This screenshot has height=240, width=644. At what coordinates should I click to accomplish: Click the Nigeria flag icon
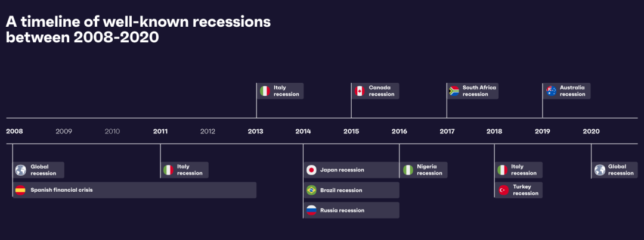pos(408,170)
